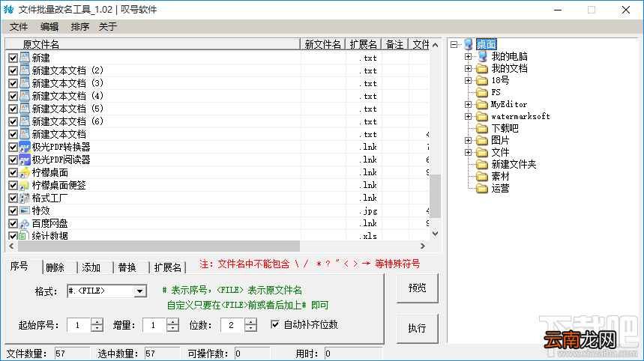Expand the 文件 tree node
Image resolution: width=644 pixels, height=361 pixels.
(468, 153)
